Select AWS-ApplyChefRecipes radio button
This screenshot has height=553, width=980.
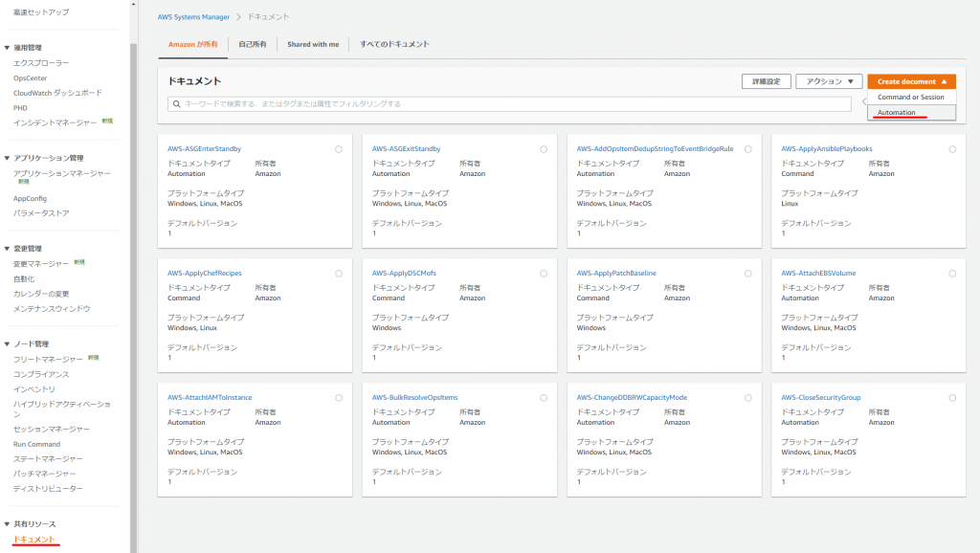(339, 274)
